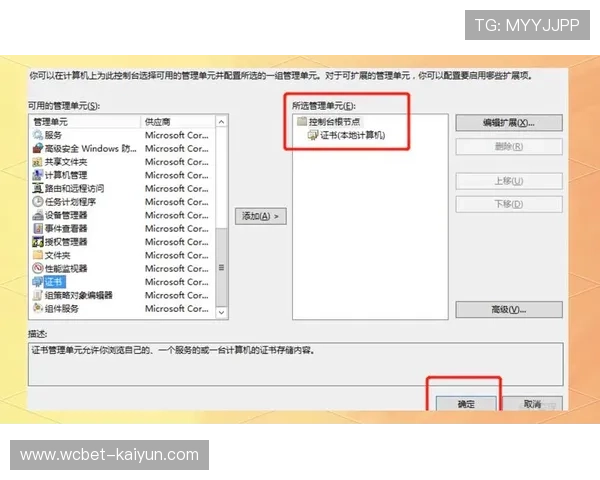This screenshot has width=600, height=480.
Task: Click the 描述 text box content
Action: (295, 364)
